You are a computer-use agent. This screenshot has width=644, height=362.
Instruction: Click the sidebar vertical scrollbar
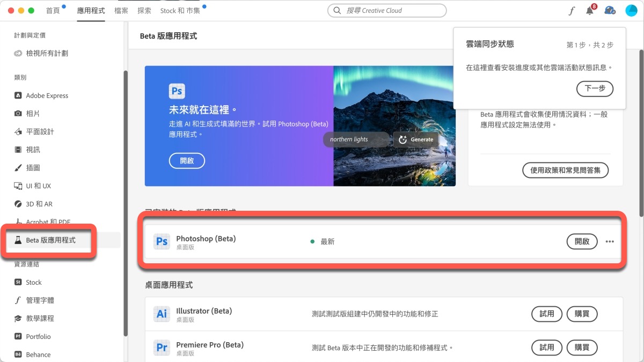[126, 203]
